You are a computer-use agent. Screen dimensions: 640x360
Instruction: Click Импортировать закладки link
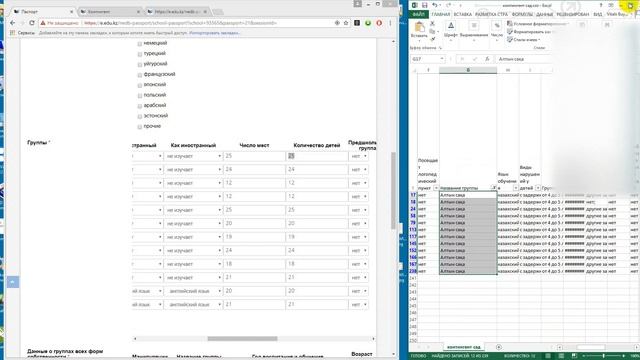(x=215, y=33)
